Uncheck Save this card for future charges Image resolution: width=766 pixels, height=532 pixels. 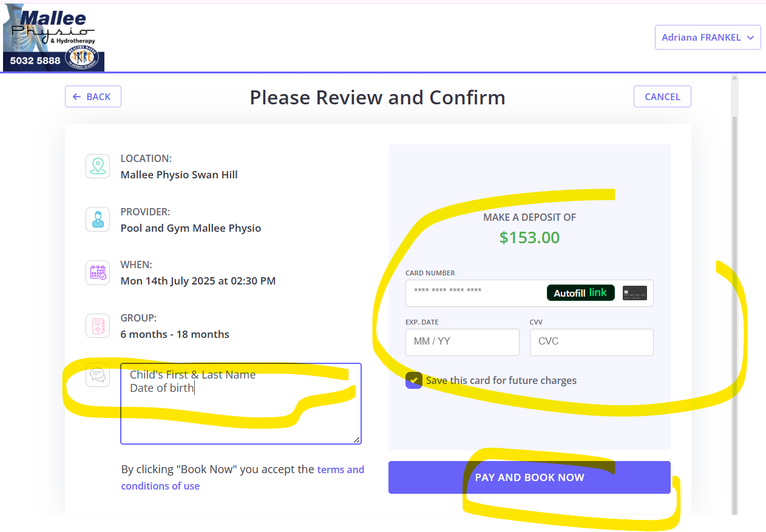(413, 380)
